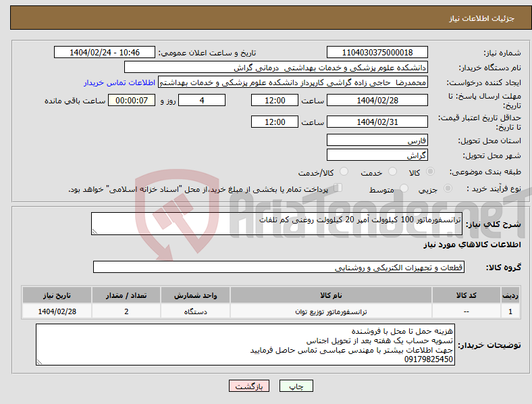Click the ردیف column header
Screen dimensions: 532x404
[x=510, y=295]
